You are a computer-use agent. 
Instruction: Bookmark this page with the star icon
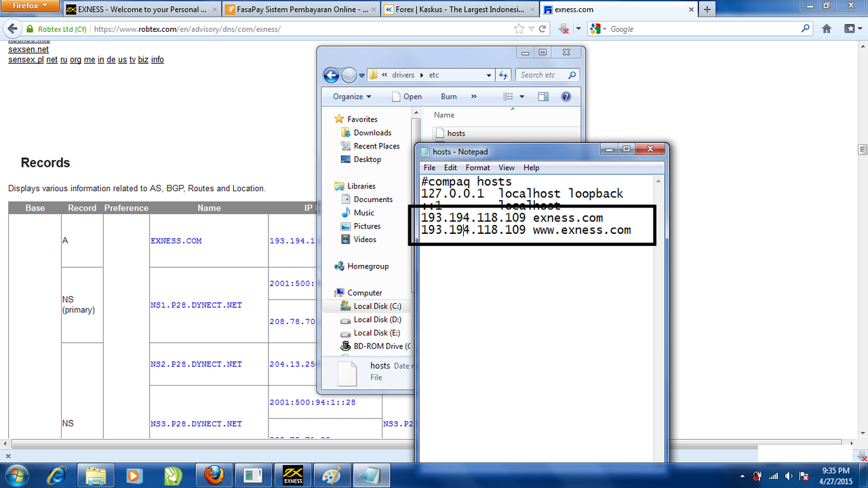519,29
